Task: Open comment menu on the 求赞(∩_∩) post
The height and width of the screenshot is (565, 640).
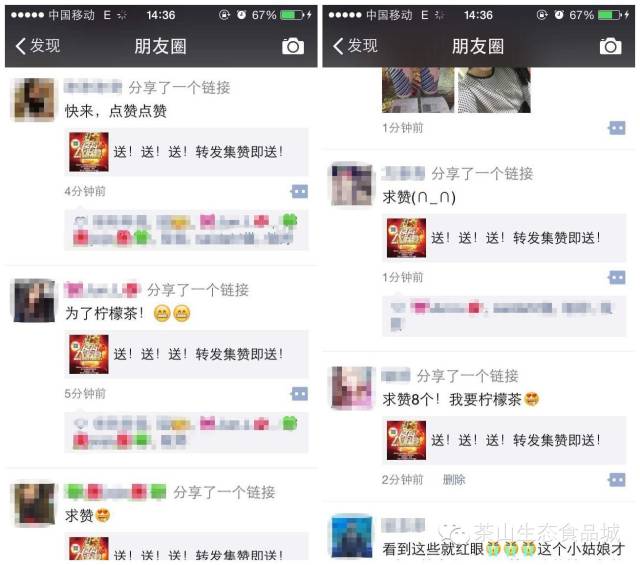Action: [617, 278]
